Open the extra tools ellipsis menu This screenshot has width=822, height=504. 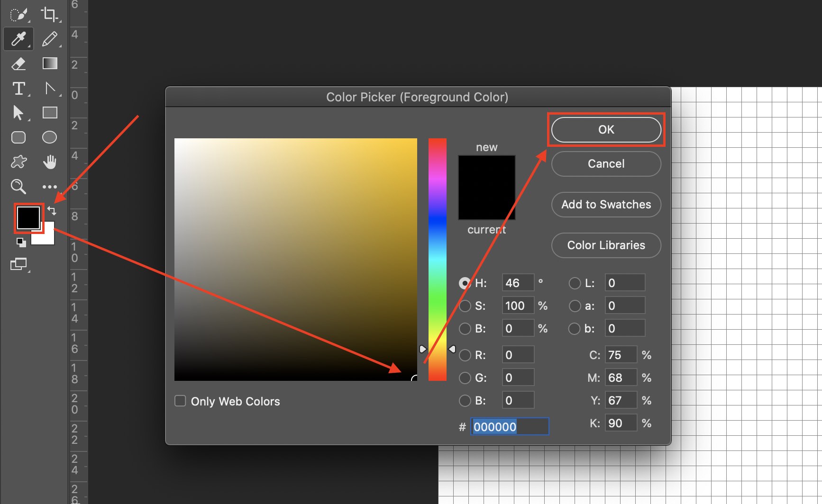49,187
